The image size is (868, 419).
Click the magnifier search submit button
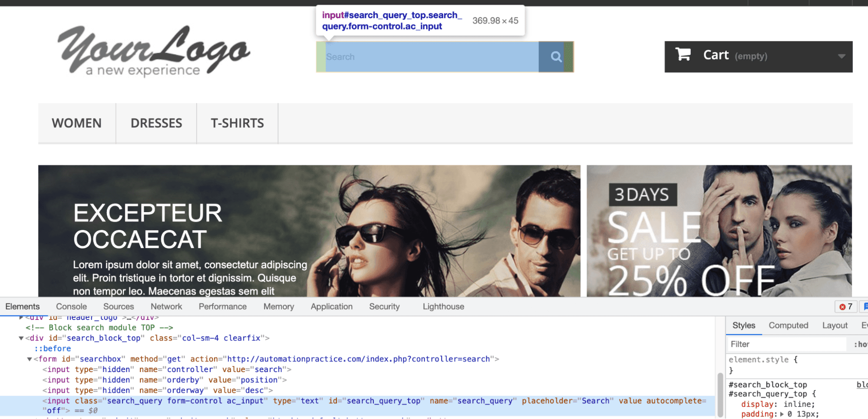(x=556, y=57)
